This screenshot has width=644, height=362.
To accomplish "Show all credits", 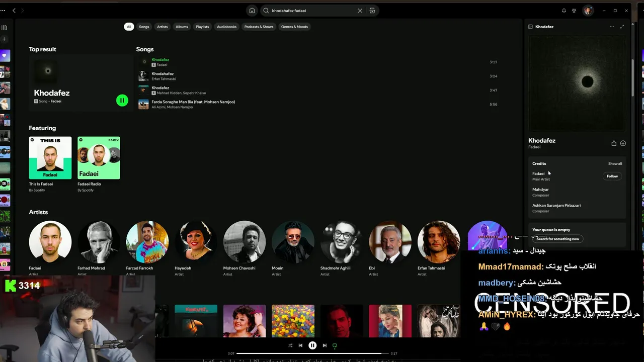I will pyautogui.click(x=615, y=163).
